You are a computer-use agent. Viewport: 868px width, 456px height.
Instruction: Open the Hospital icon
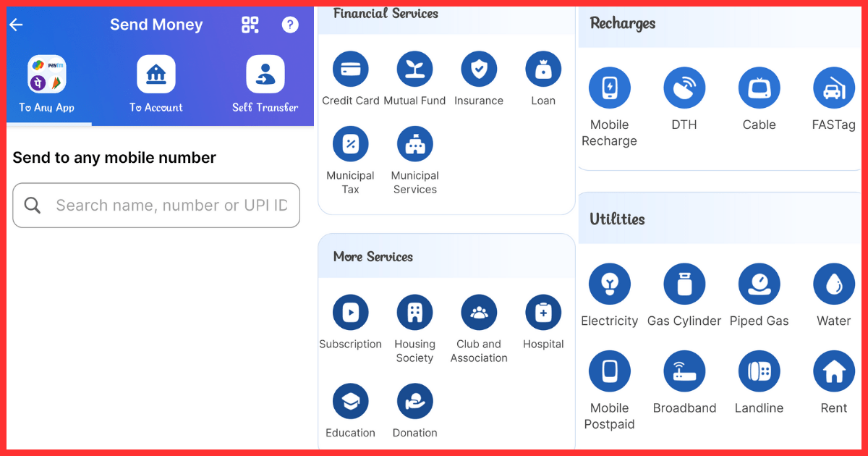(543, 313)
